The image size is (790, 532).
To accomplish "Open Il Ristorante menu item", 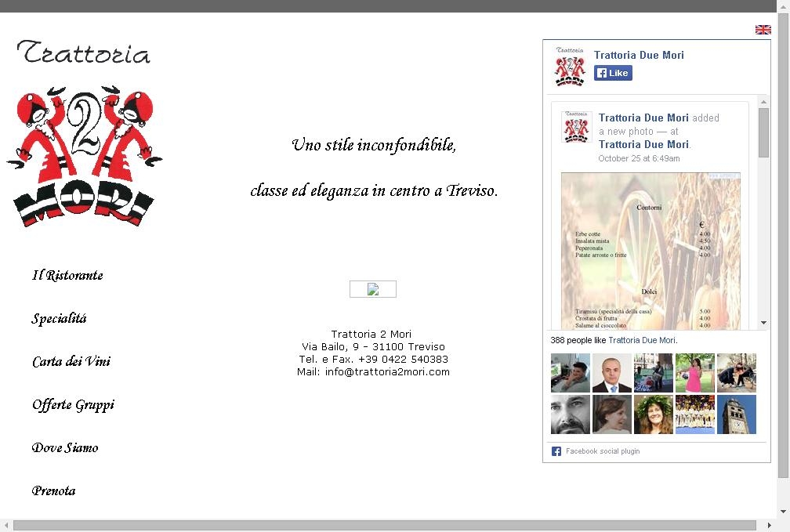I will (67, 276).
